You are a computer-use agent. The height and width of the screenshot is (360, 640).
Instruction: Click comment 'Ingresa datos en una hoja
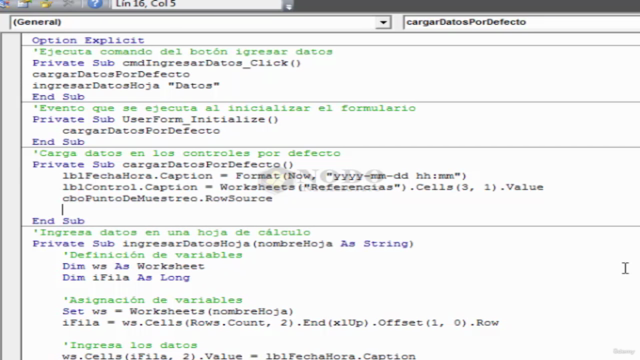pyautogui.click(x=171, y=233)
